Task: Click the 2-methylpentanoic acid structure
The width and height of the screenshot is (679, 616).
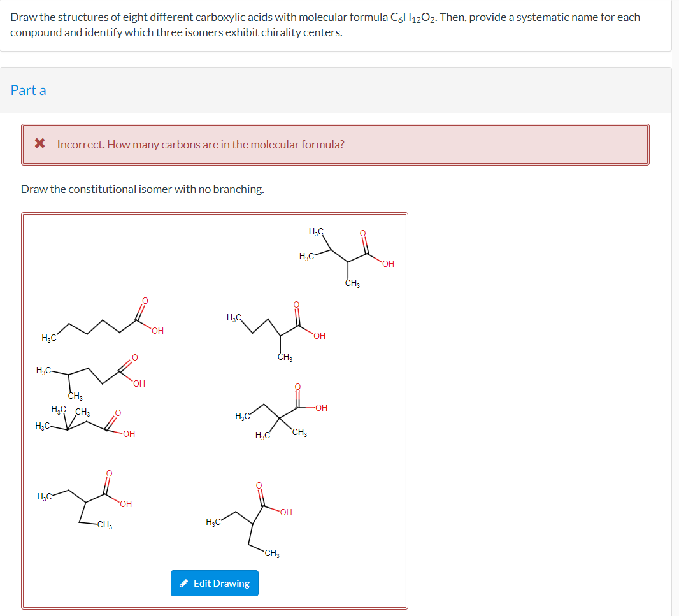Action: click(x=277, y=328)
